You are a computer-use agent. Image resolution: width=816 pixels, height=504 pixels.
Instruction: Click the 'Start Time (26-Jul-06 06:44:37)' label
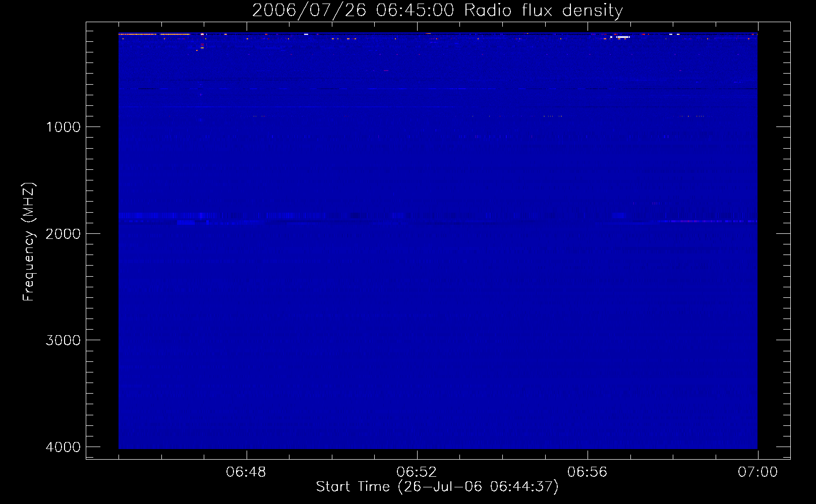click(437, 487)
